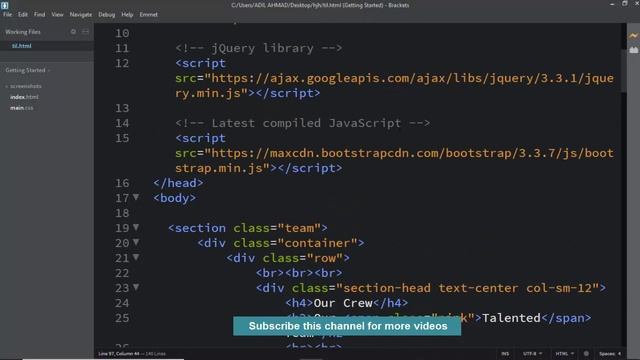Collapse the section fold arrow on line 19
The image size is (640, 360).
136,227
